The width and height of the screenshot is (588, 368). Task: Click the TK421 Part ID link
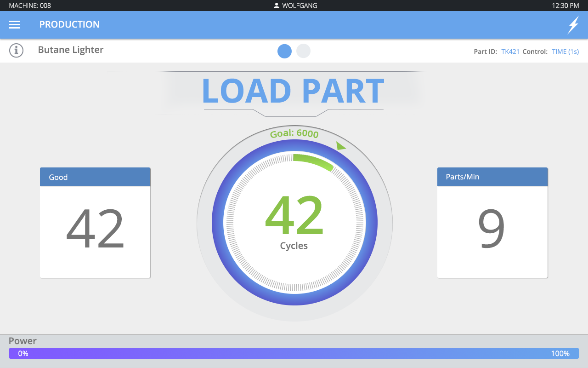[510, 52]
